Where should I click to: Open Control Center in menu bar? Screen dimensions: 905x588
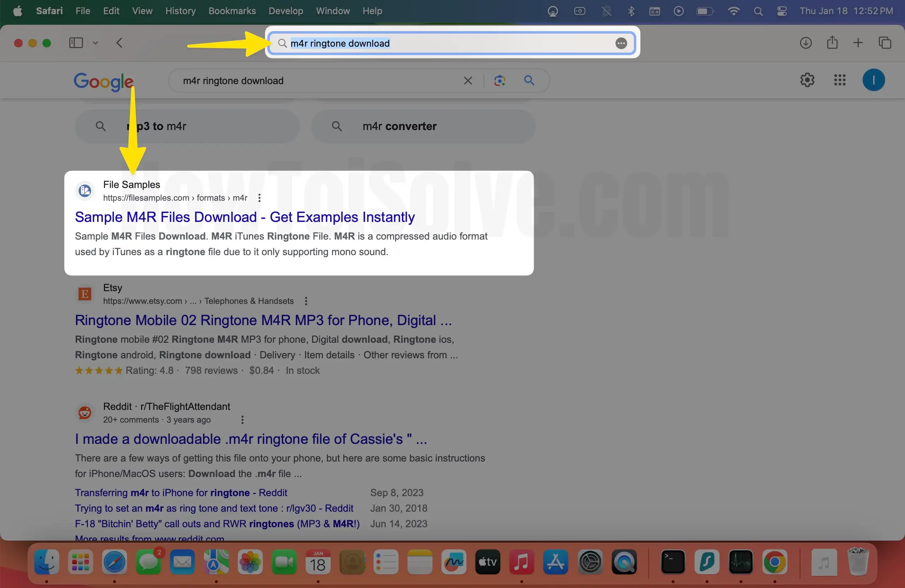[782, 11]
